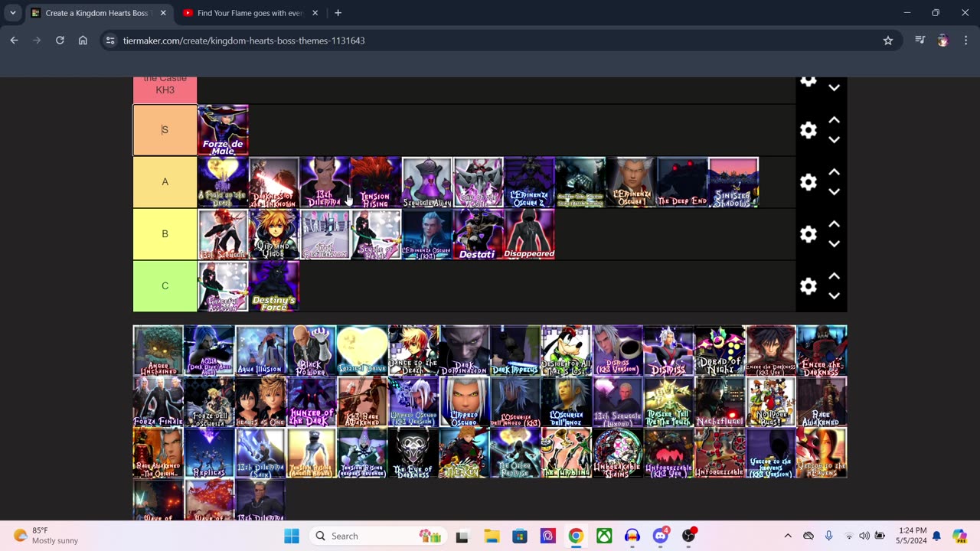Click the tiermaker.com address bar URL
980x551 pixels.
[x=243, y=41]
